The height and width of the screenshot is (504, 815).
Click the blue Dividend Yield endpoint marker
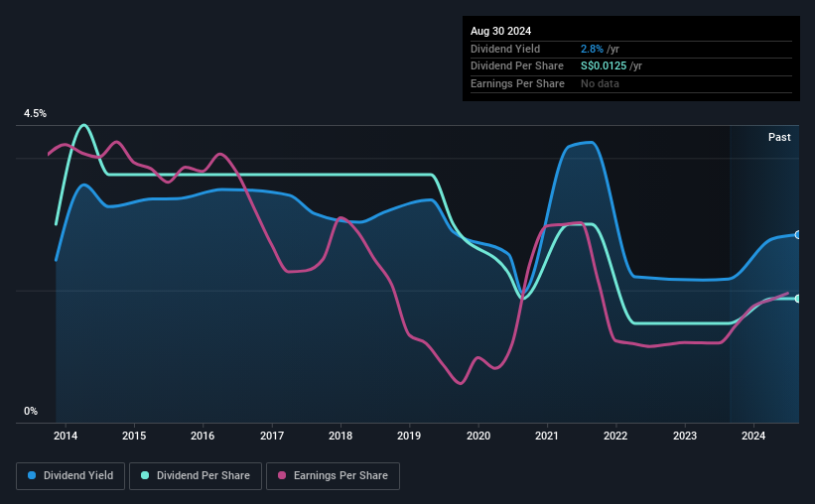[798, 235]
